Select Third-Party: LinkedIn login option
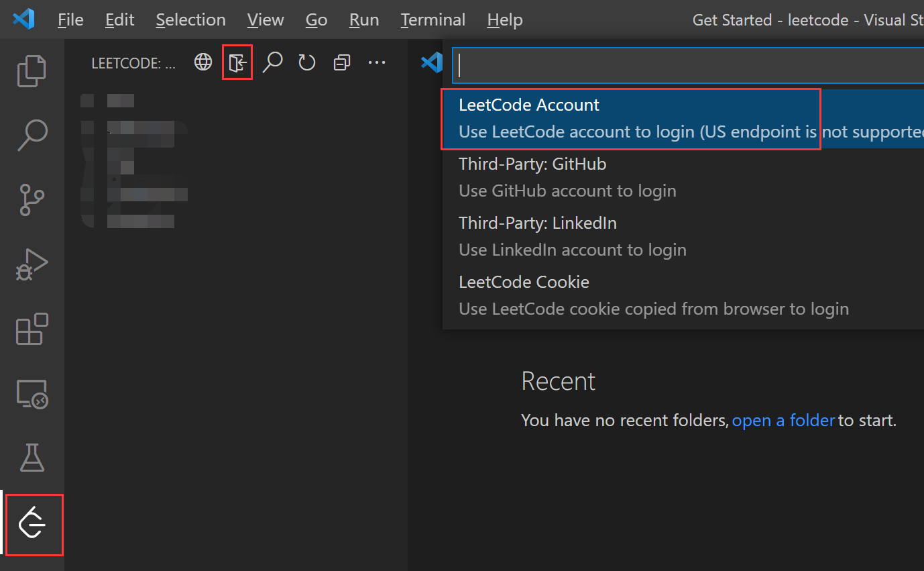Screen dimensions: 924x571 pos(683,237)
